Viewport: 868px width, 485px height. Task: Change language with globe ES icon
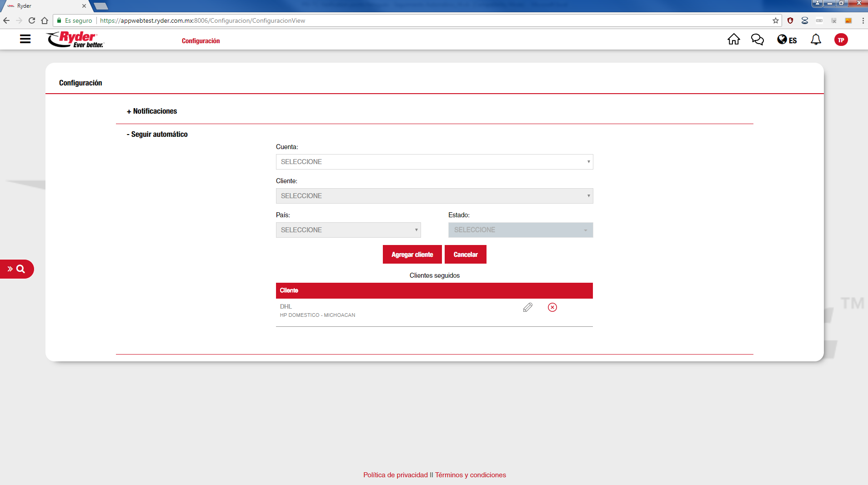[787, 40]
